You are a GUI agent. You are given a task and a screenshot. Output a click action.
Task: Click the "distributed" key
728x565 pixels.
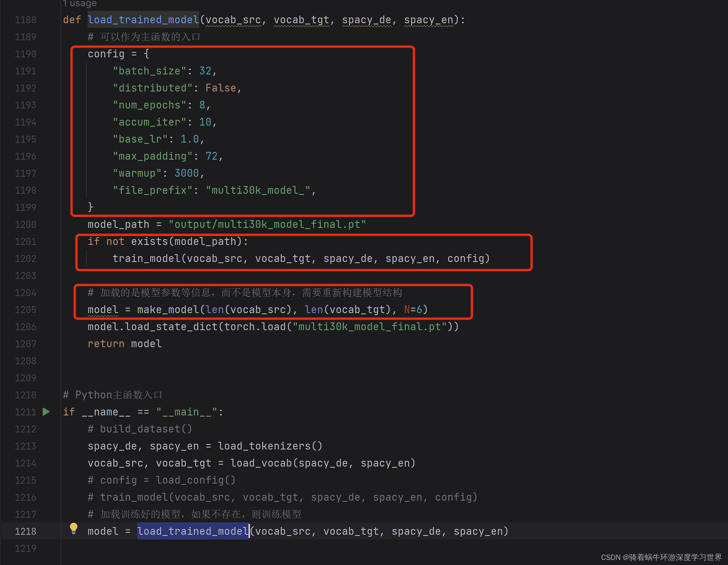pyautogui.click(x=152, y=88)
